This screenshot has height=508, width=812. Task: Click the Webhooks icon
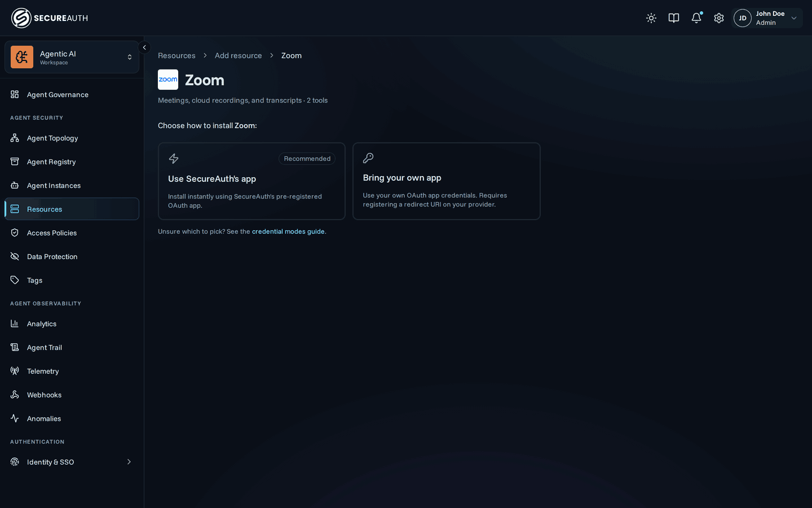click(15, 395)
